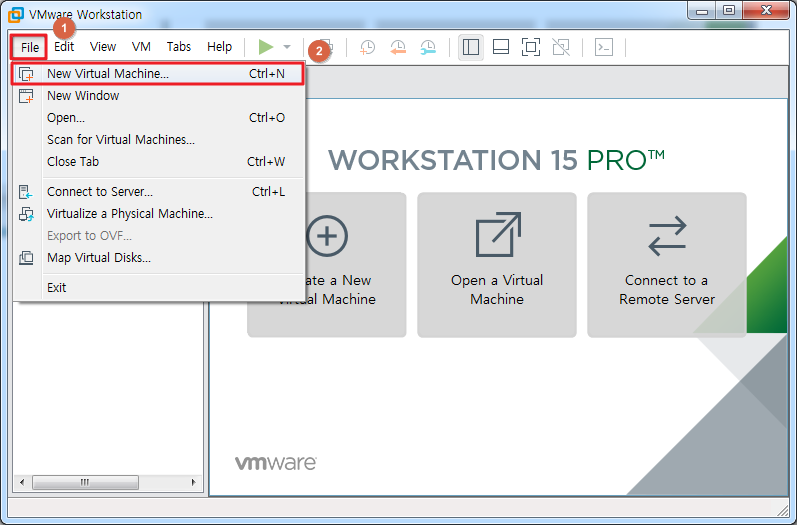Image resolution: width=797 pixels, height=525 pixels.
Task: Click library scrollbar right arrow
Action: coord(194,482)
